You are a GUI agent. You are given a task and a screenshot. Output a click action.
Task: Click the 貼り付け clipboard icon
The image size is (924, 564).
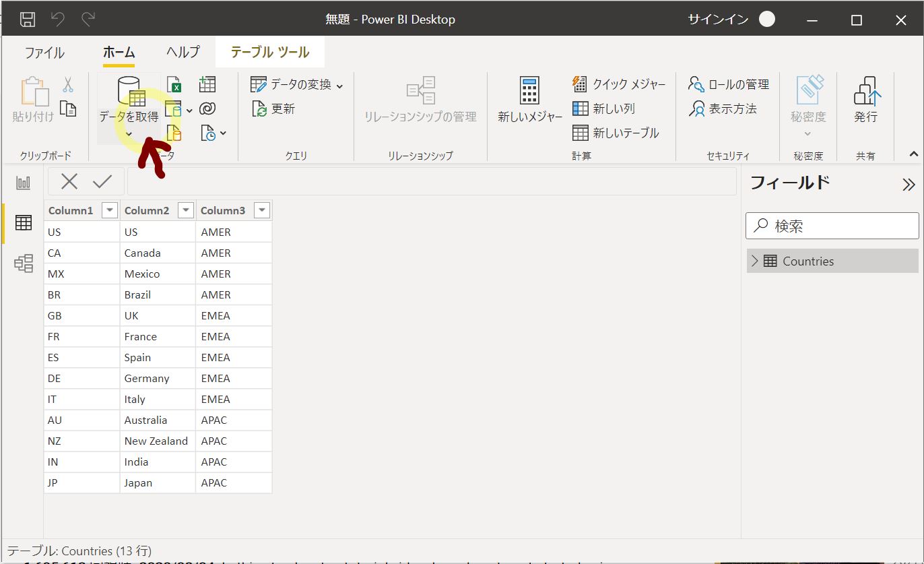(x=34, y=92)
